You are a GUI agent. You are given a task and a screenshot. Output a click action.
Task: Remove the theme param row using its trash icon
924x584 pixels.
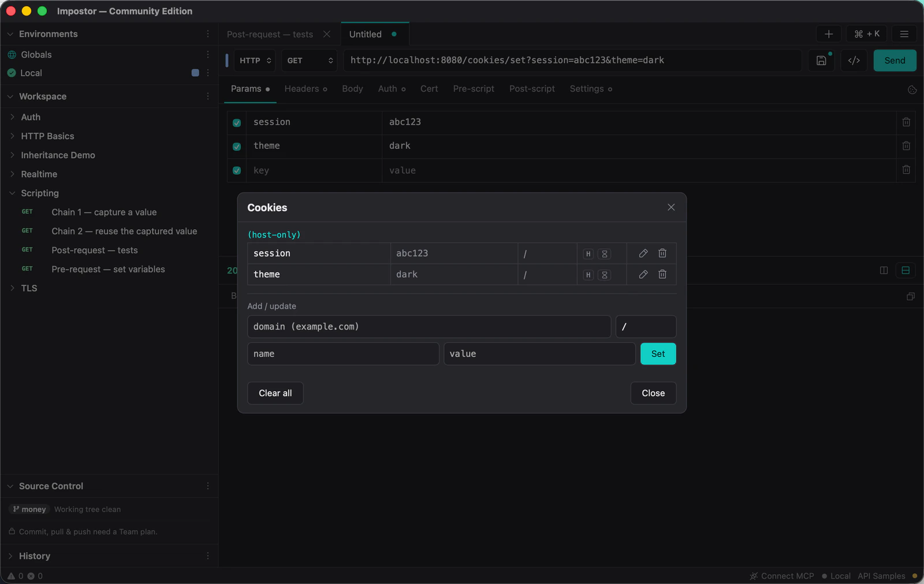[906, 146]
